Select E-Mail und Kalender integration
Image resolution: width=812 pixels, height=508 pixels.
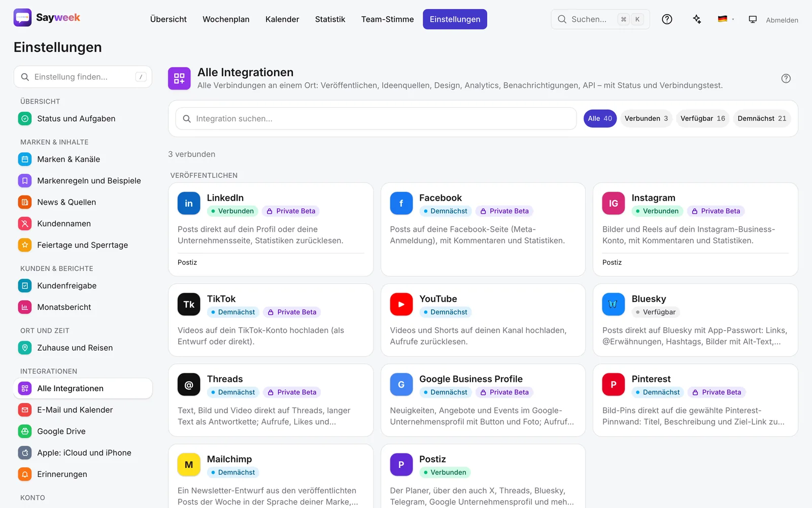point(83,409)
